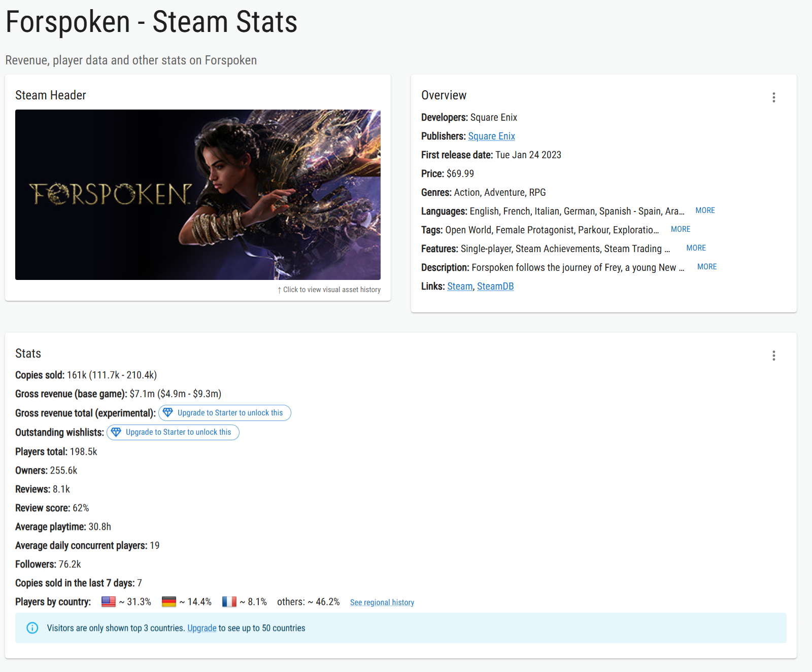Open the SteamDB link
Viewport: 812px width, 672px height.
pos(495,286)
